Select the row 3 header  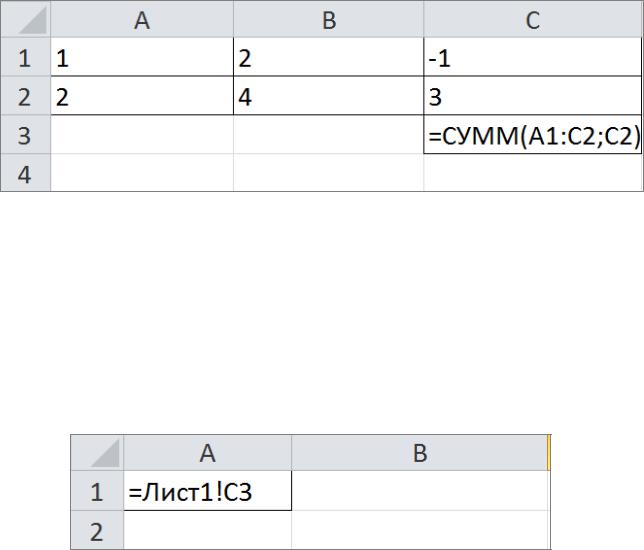25,135
